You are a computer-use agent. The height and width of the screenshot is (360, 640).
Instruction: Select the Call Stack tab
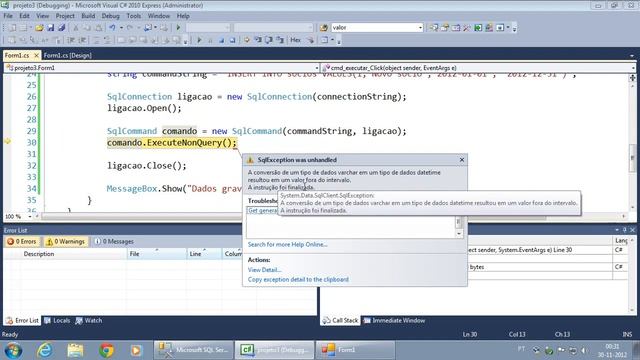340,321
